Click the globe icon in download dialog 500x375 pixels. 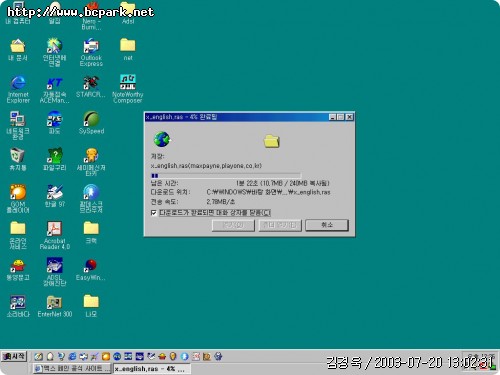[162, 139]
